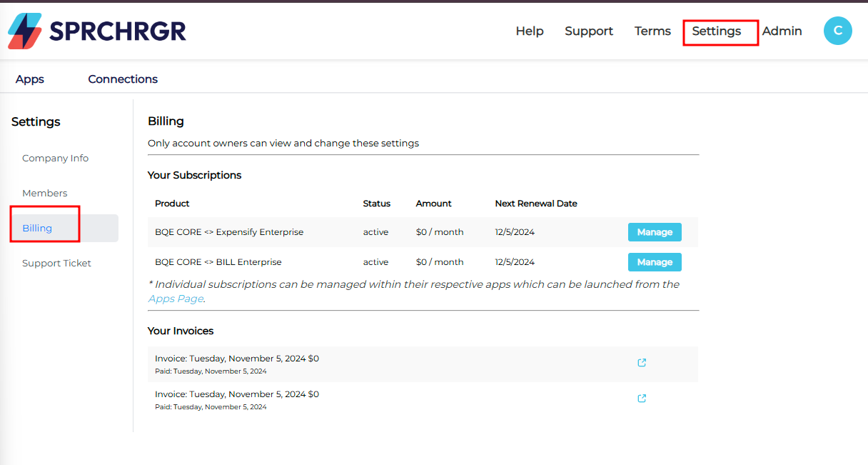Manage the BQE CORE Expensify Enterprise subscription

click(655, 232)
